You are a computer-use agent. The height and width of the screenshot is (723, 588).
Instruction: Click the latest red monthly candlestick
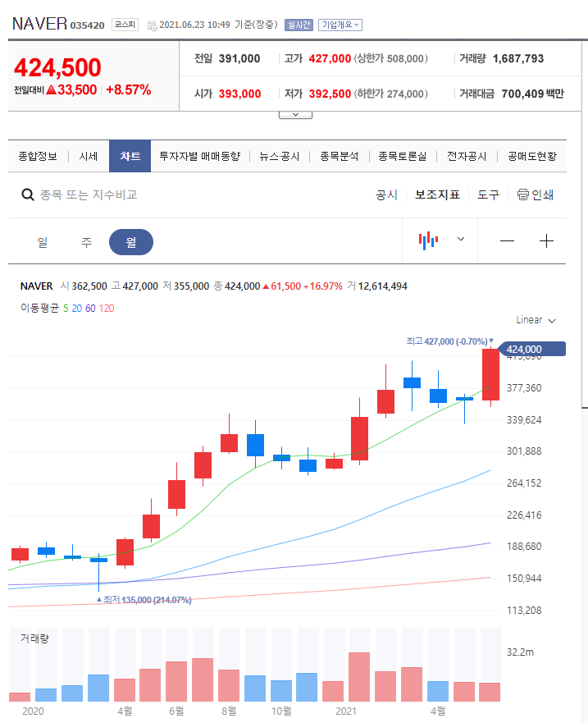(490, 374)
